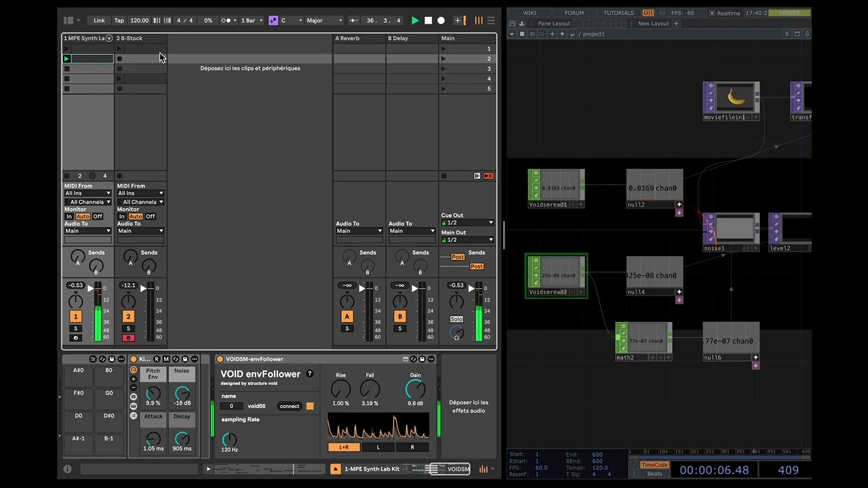The width and height of the screenshot is (868, 488).
Task: Open the Major scale dropdown
Action: [325, 20]
